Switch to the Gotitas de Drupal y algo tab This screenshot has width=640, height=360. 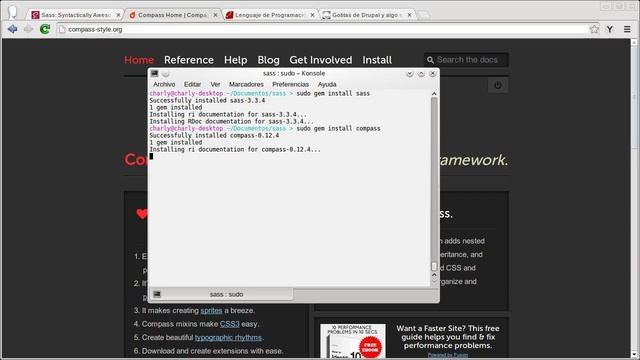(367, 15)
